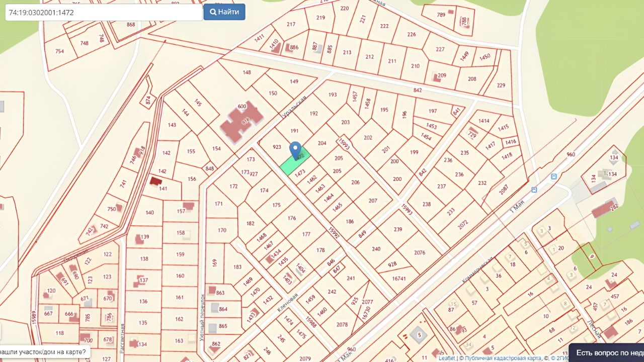Open the Leaflet attribution link

point(446,358)
